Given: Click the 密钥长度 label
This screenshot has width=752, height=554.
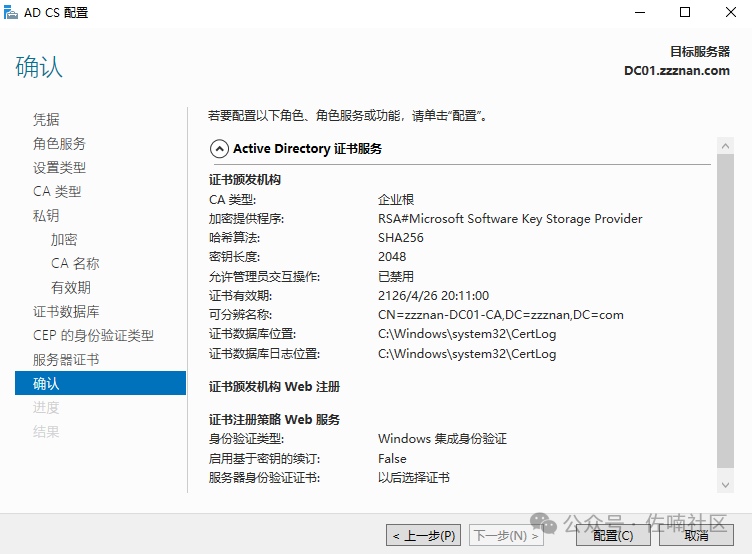Looking at the screenshot, I should tap(234, 257).
